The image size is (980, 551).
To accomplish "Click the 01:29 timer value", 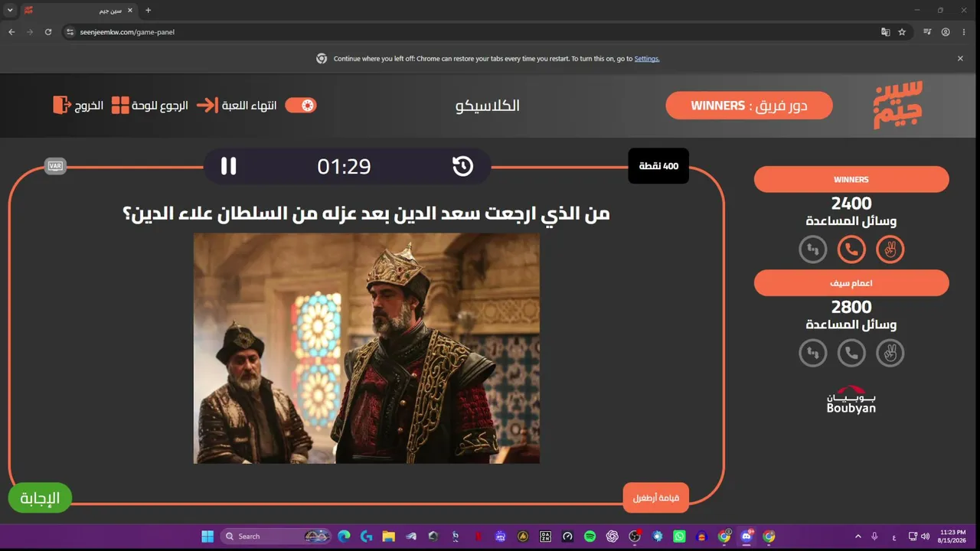I will pyautogui.click(x=344, y=167).
